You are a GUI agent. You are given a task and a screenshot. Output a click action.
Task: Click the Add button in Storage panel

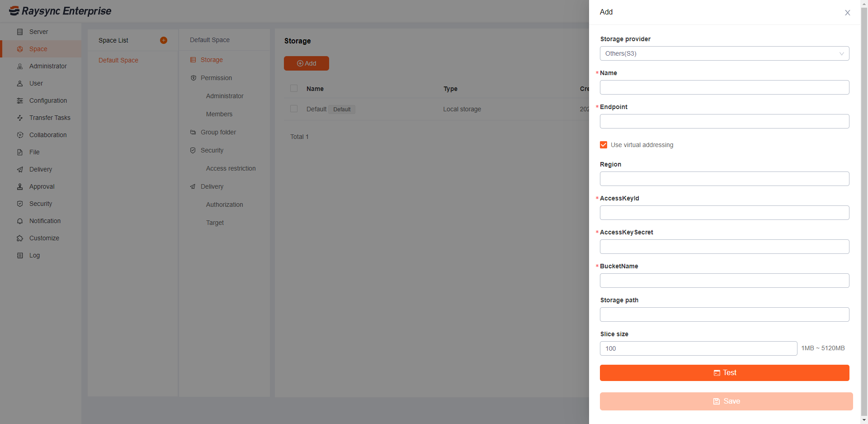[x=306, y=63]
